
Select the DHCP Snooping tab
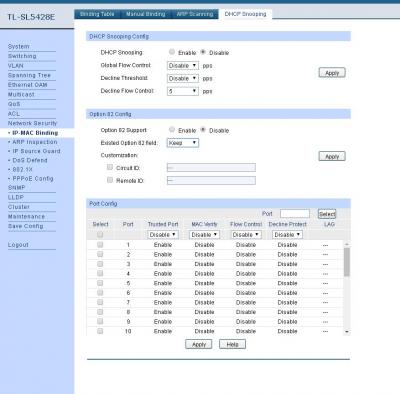[245, 14]
